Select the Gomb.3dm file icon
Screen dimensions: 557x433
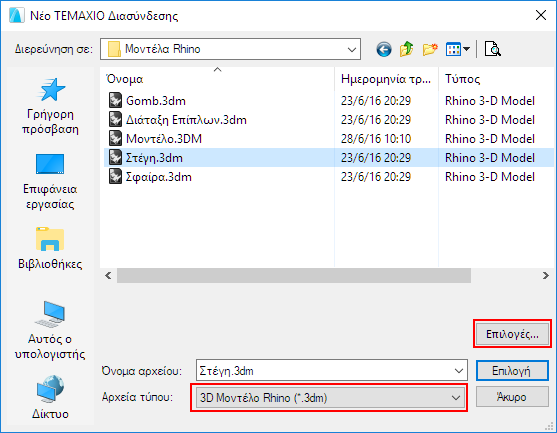click(x=115, y=101)
